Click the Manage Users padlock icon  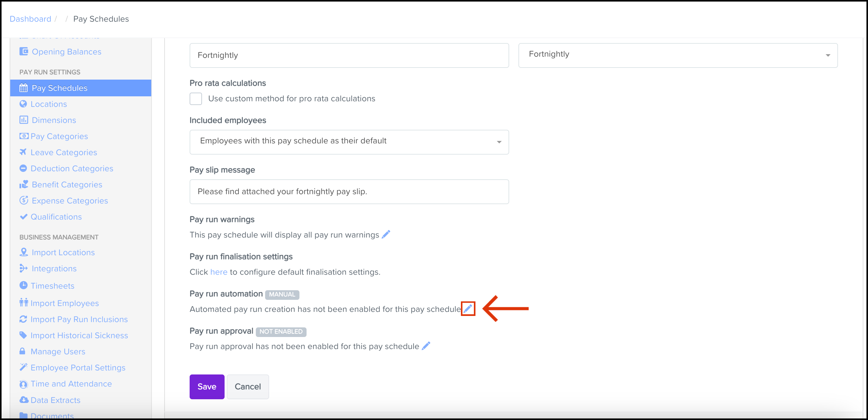23,351
